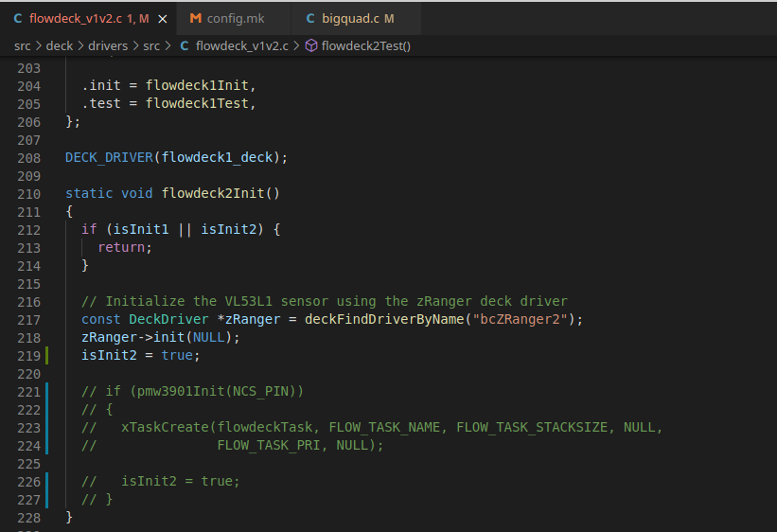777x532 pixels.
Task: Click the C file icon in the breadcrumb
Action: (184, 45)
